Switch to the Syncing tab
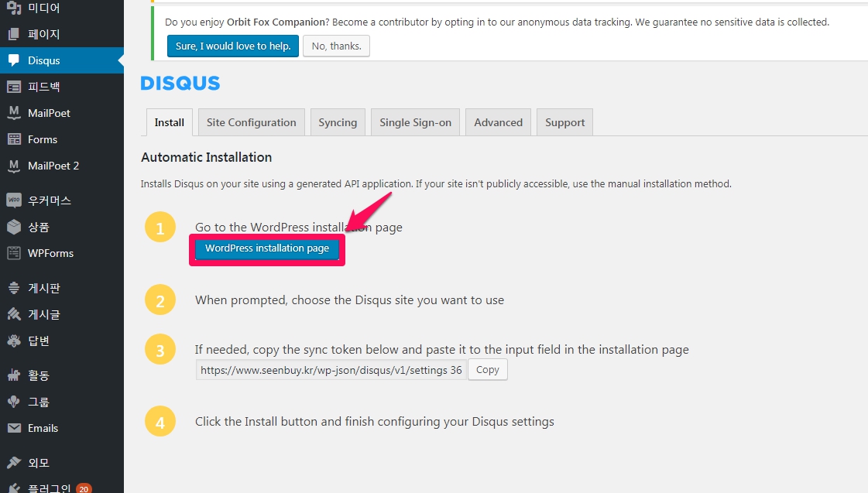The width and height of the screenshot is (868, 493). [x=338, y=122]
